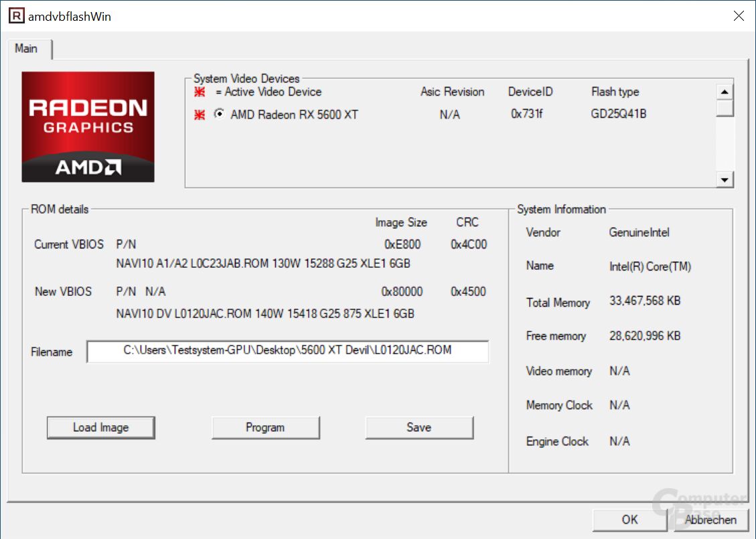The width and height of the screenshot is (756, 539).
Task: Close the amdvbflashWin window
Action: tap(739, 16)
